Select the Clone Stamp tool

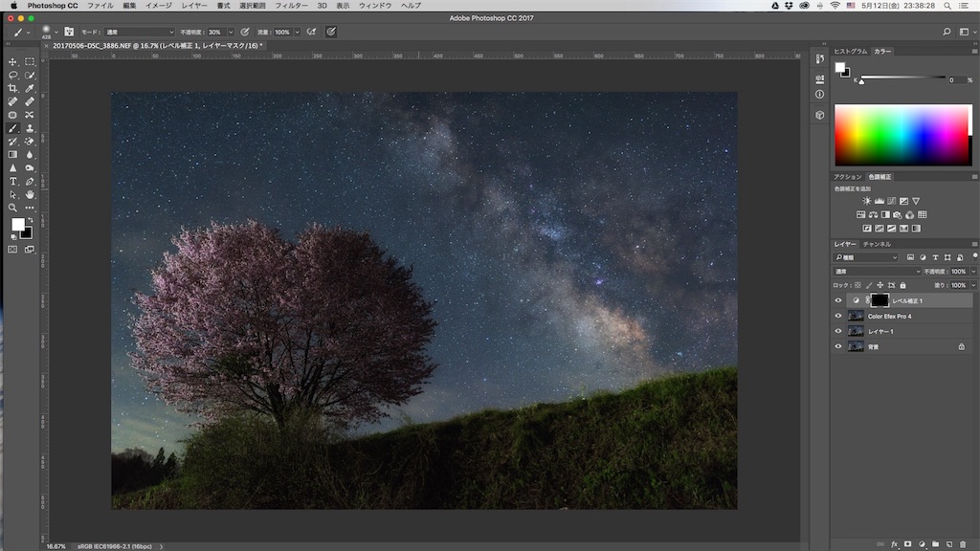(x=30, y=128)
